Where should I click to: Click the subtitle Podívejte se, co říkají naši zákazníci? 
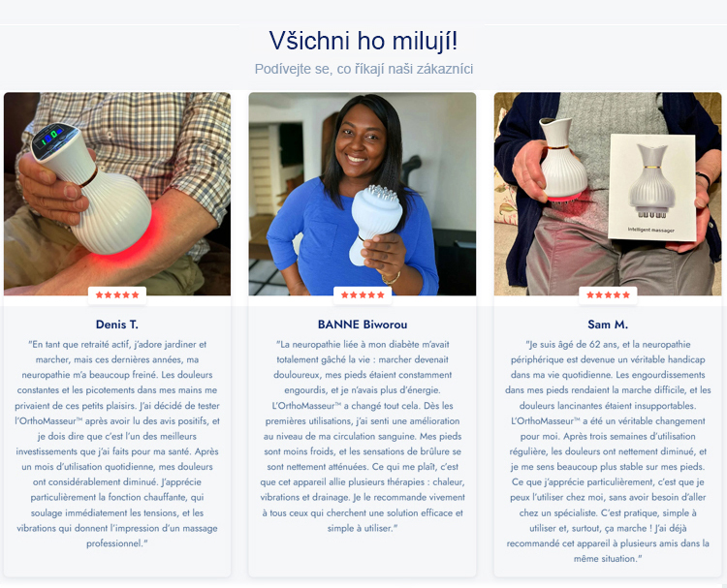pyautogui.click(x=363, y=69)
